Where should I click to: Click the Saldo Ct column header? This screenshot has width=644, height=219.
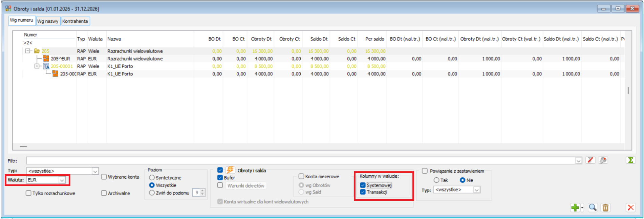click(x=346, y=39)
